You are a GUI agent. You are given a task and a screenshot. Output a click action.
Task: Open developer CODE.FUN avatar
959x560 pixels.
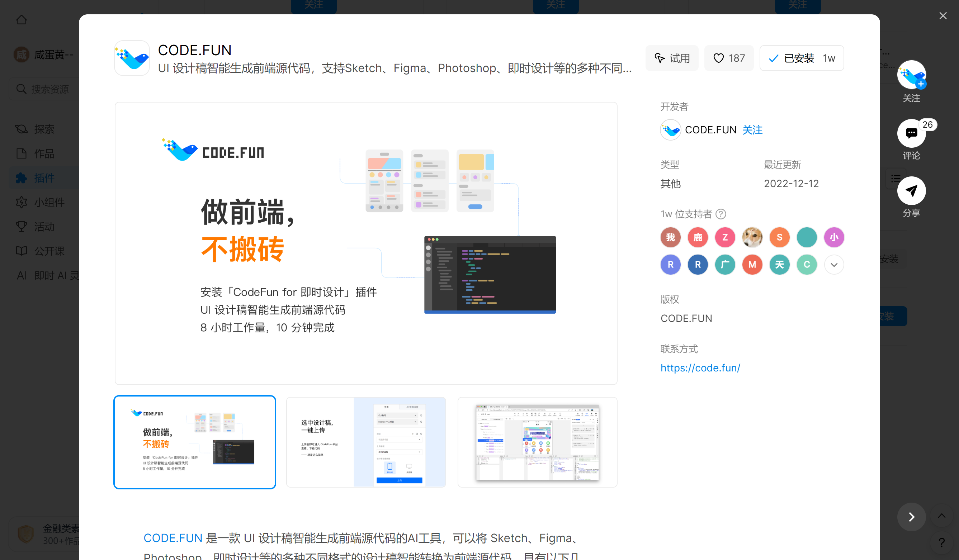click(670, 130)
